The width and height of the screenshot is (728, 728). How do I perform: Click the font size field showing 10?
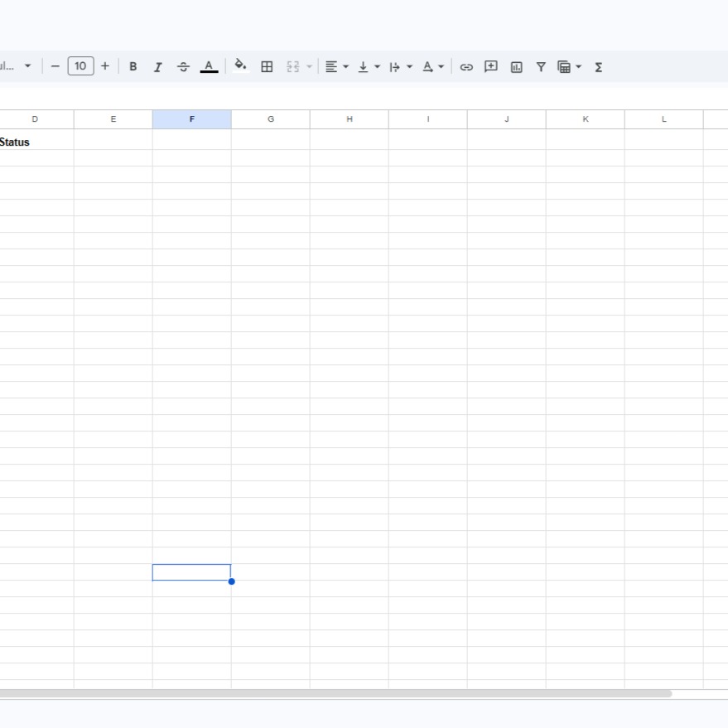point(81,66)
